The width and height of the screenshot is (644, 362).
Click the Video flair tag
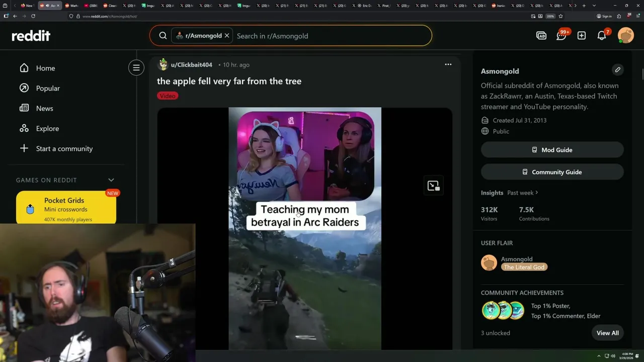[x=168, y=96]
